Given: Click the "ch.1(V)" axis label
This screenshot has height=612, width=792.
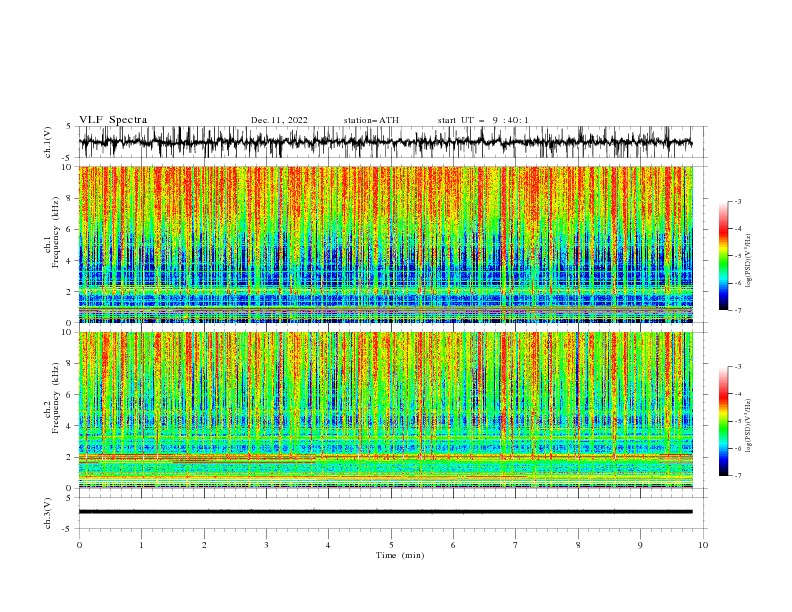Looking at the screenshot, I should (48, 142).
